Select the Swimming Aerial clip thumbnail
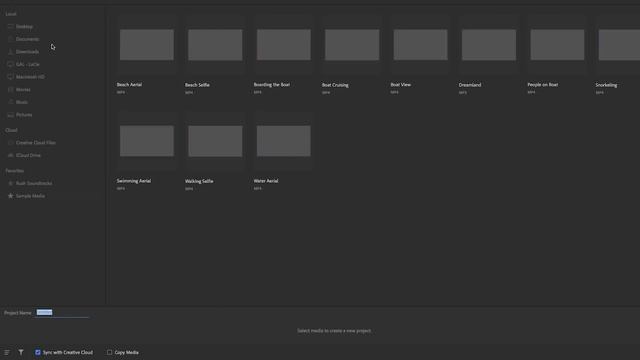Viewport: 640px width, 360px height. (147, 141)
